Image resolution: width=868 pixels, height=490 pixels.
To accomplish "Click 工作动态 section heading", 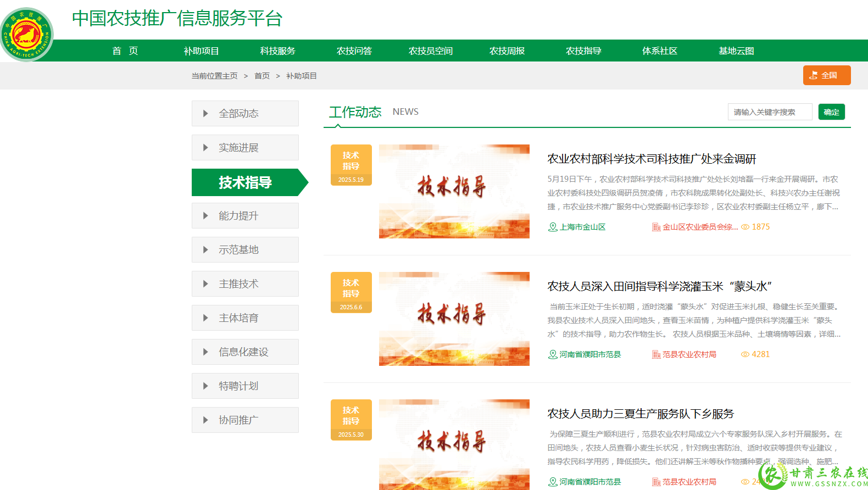I will [355, 112].
